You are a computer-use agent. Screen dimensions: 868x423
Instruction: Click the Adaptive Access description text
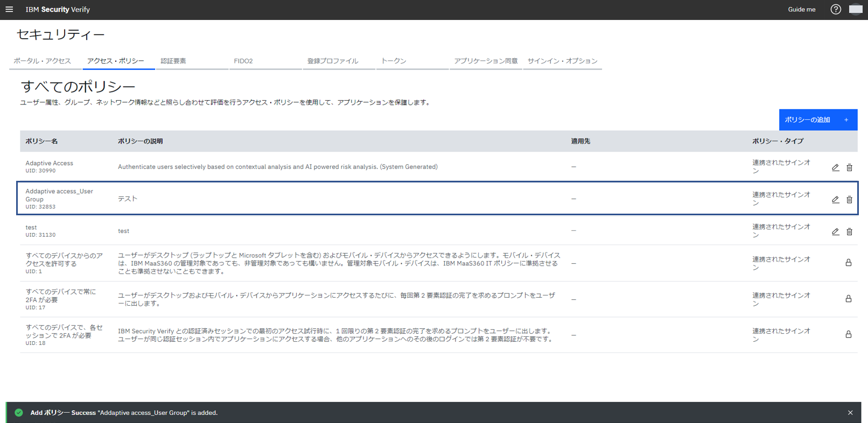[278, 167]
